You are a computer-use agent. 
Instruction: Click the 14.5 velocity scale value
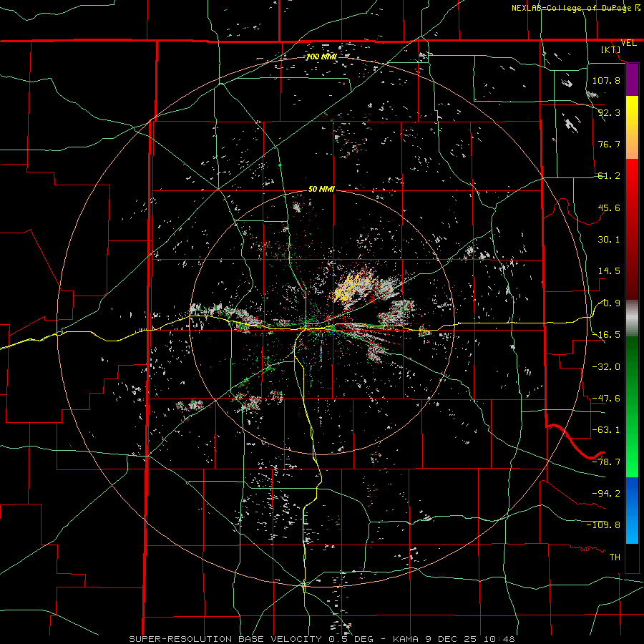coord(609,271)
